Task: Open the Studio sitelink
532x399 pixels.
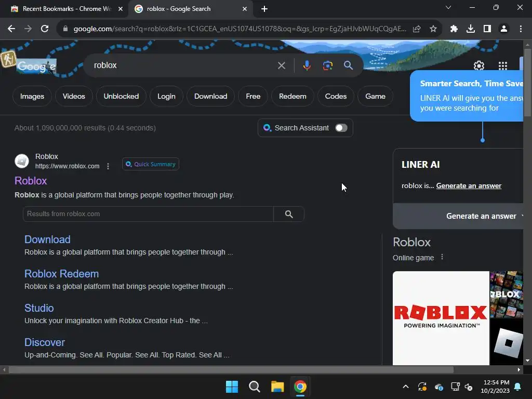Action: (39, 308)
